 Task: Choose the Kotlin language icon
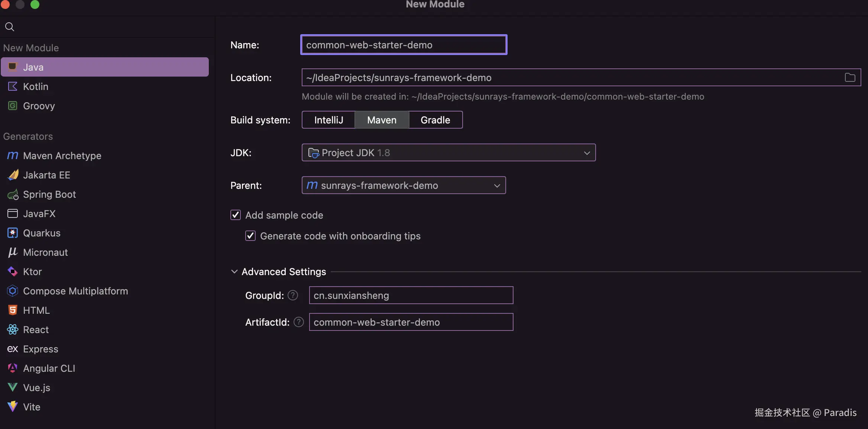click(13, 87)
